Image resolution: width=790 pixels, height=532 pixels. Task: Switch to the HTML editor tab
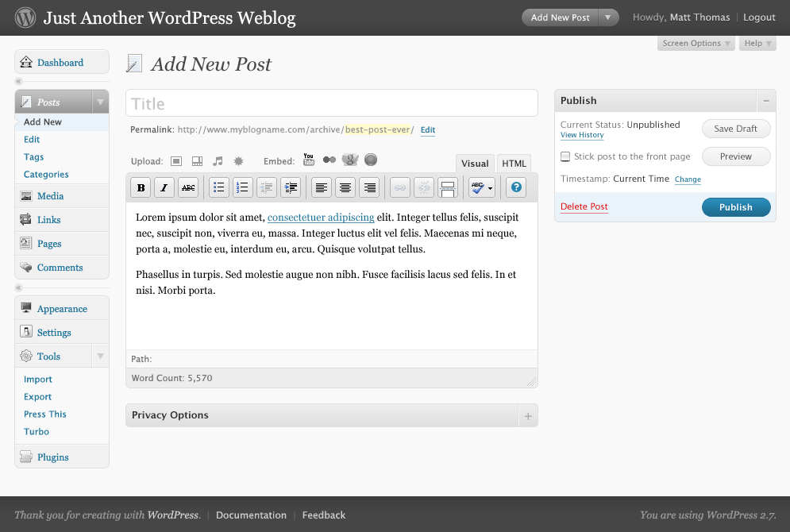[514, 164]
